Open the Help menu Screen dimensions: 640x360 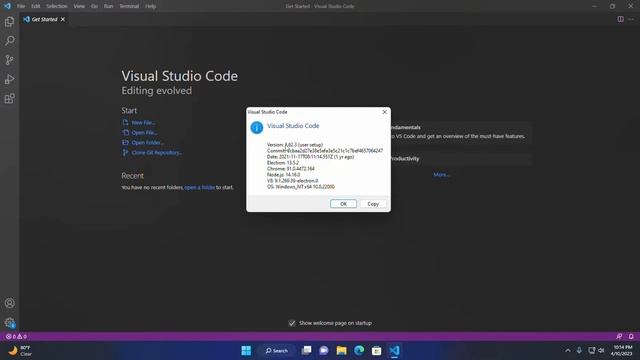click(x=151, y=6)
